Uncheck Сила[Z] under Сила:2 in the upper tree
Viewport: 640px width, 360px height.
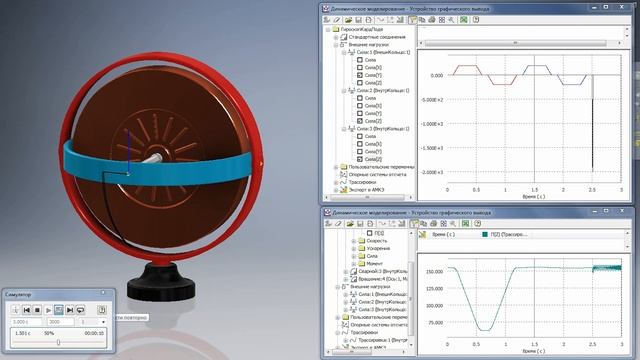click(360, 121)
